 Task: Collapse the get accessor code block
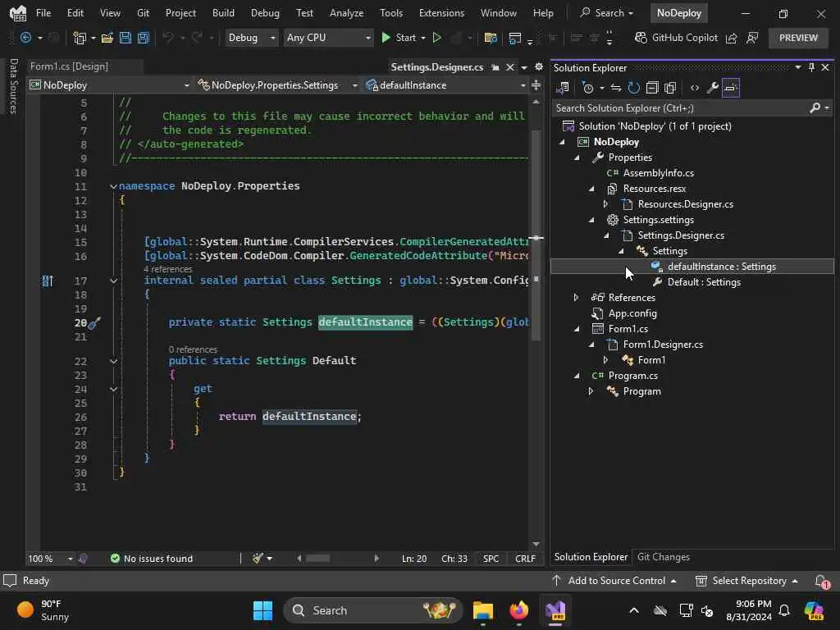[x=113, y=389]
